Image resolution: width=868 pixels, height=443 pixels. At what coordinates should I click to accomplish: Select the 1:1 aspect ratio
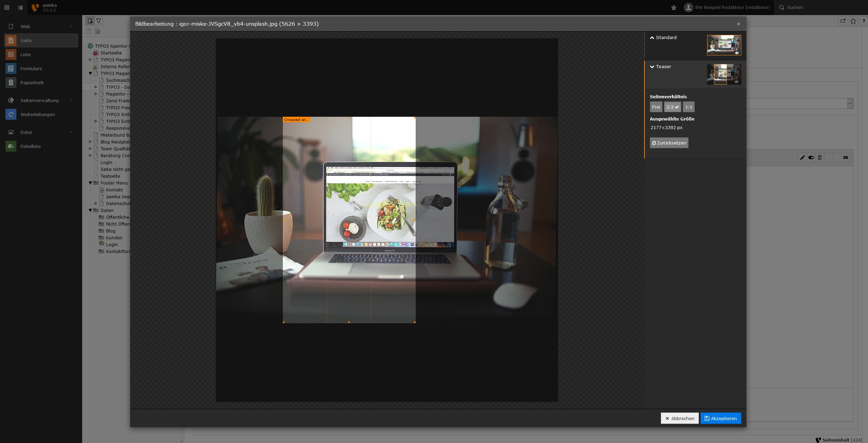[x=688, y=107]
